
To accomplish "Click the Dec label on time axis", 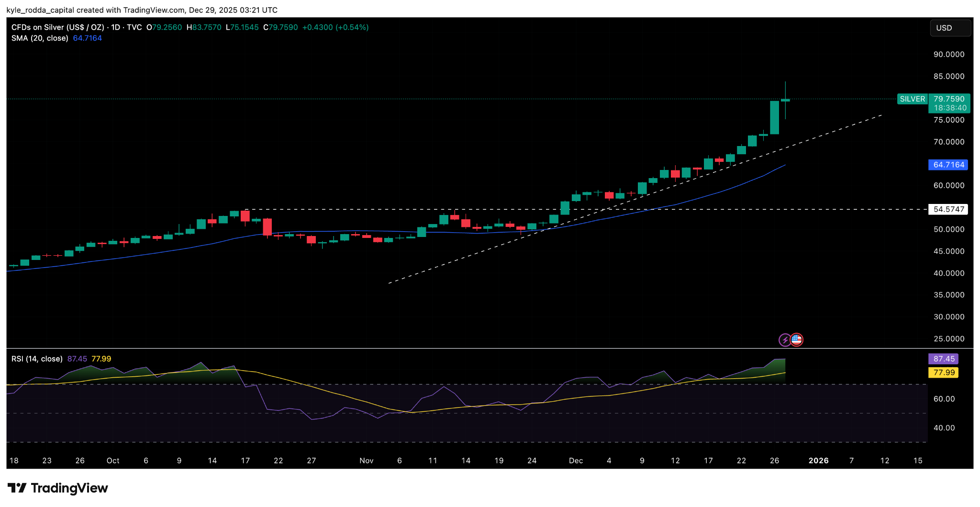I will click(576, 461).
